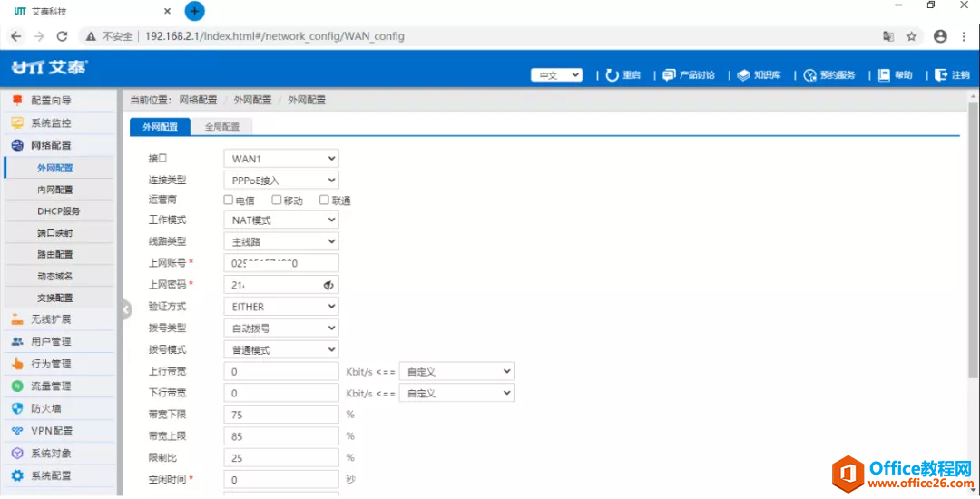
Task: Click the 行为管理 hand icon
Action: coord(17,364)
